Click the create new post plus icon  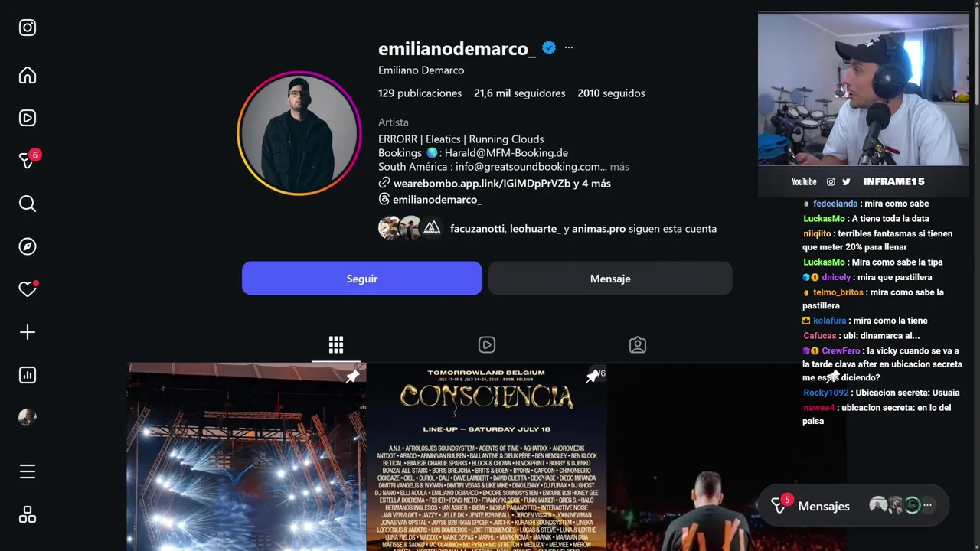(x=28, y=332)
